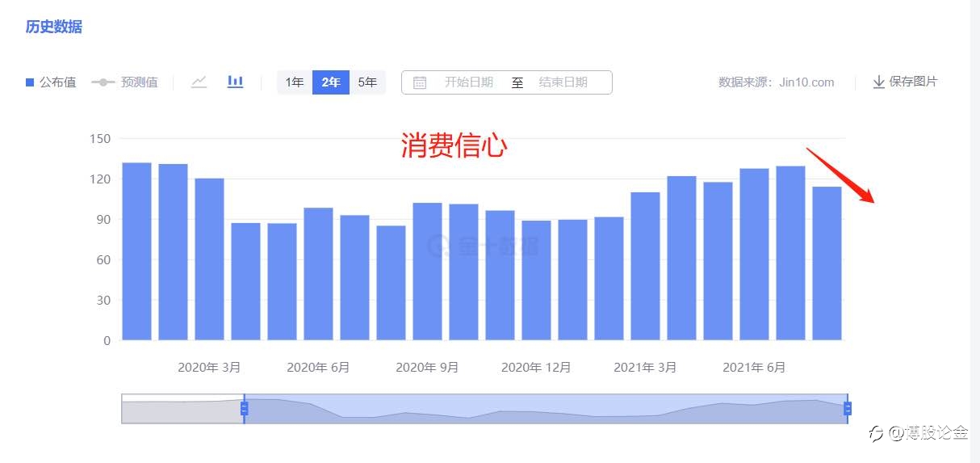The image size is (980, 463).
Task: Click the Jin10.com data source text
Action: tap(807, 82)
